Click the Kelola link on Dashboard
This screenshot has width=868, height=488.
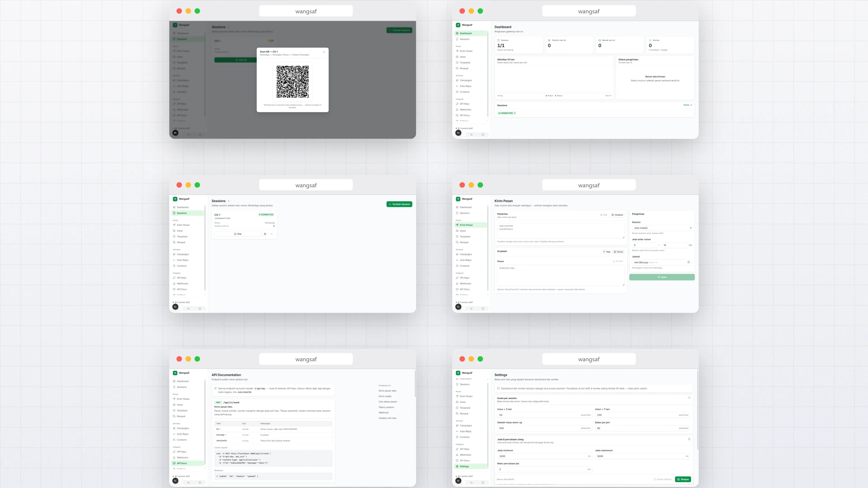[x=687, y=105]
